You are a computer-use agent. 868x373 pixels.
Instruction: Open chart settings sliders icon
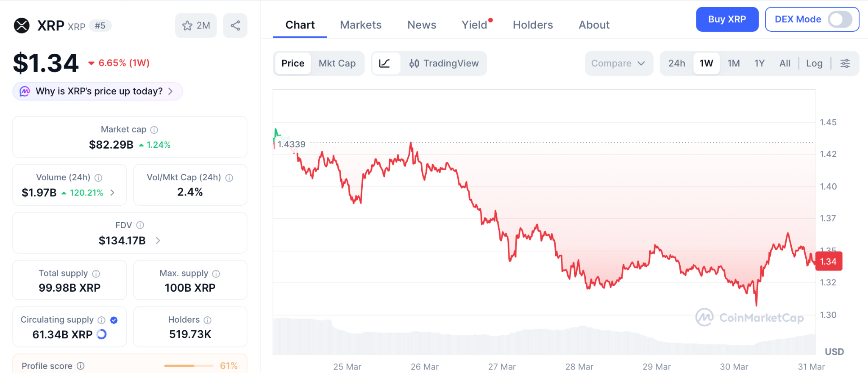(845, 64)
